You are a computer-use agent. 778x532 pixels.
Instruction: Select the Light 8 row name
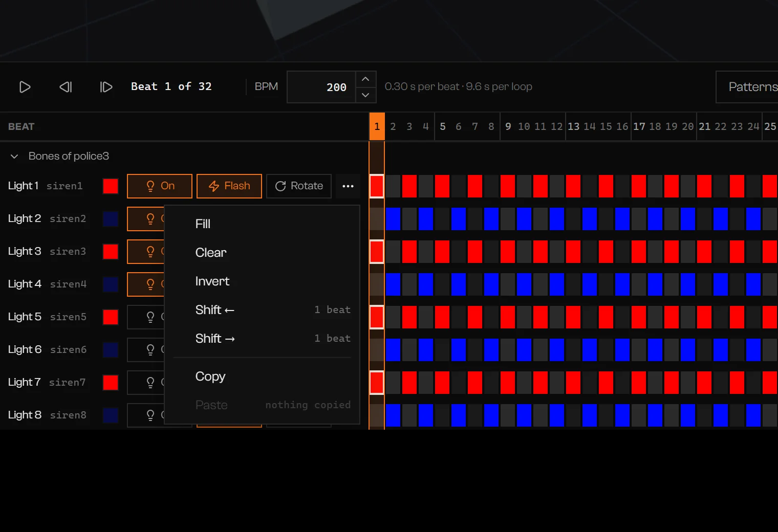coord(25,415)
